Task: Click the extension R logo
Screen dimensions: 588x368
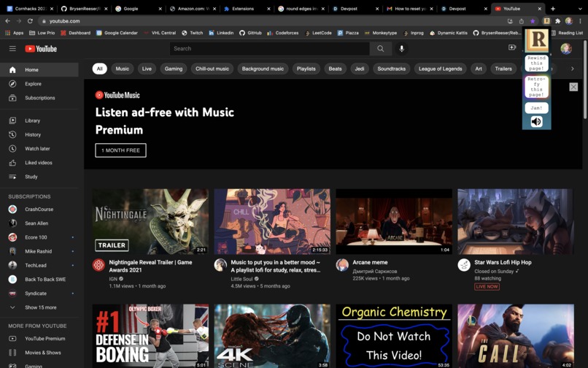Action: (x=537, y=39)
